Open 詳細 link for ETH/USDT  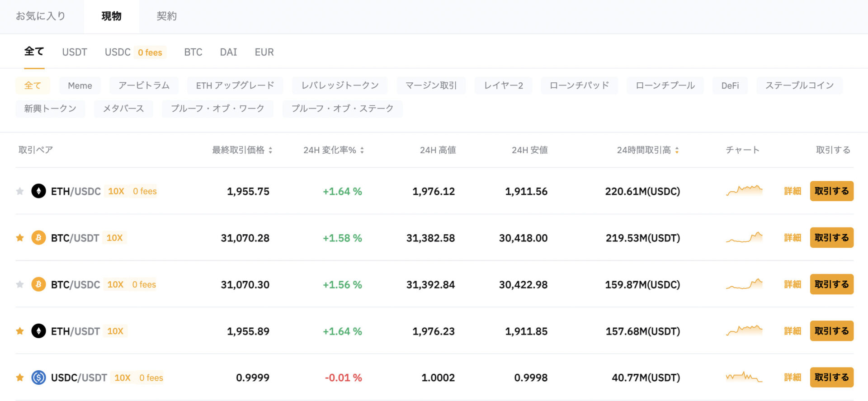tap(793, 331)
